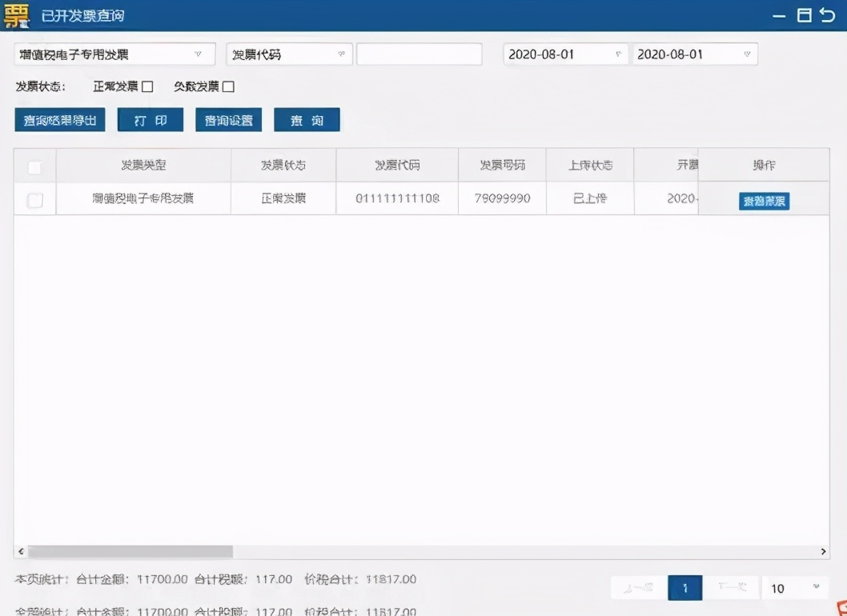Click the scrollbar left arrow
The width and height of the screenshot is (847, 616).
point(21,551)
